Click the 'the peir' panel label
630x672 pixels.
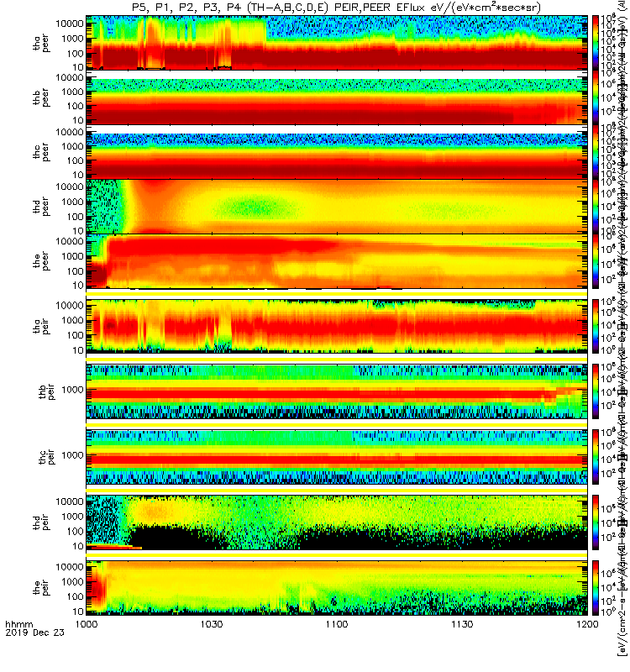(41, 587)
